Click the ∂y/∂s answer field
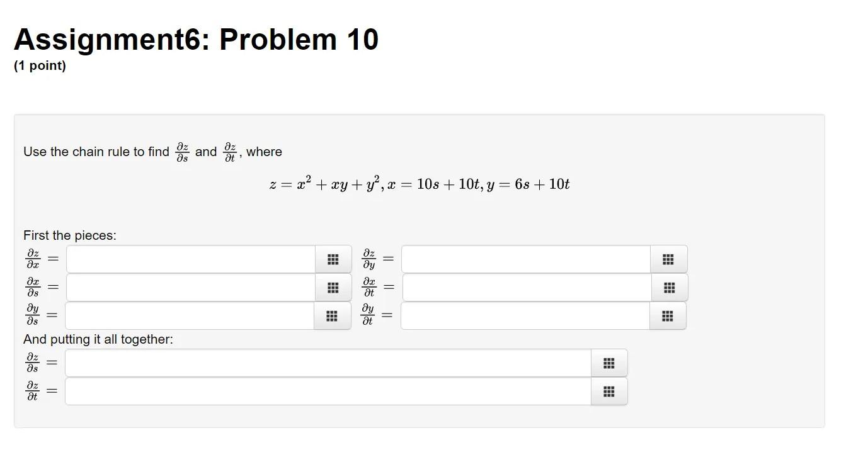 (189, 315)
